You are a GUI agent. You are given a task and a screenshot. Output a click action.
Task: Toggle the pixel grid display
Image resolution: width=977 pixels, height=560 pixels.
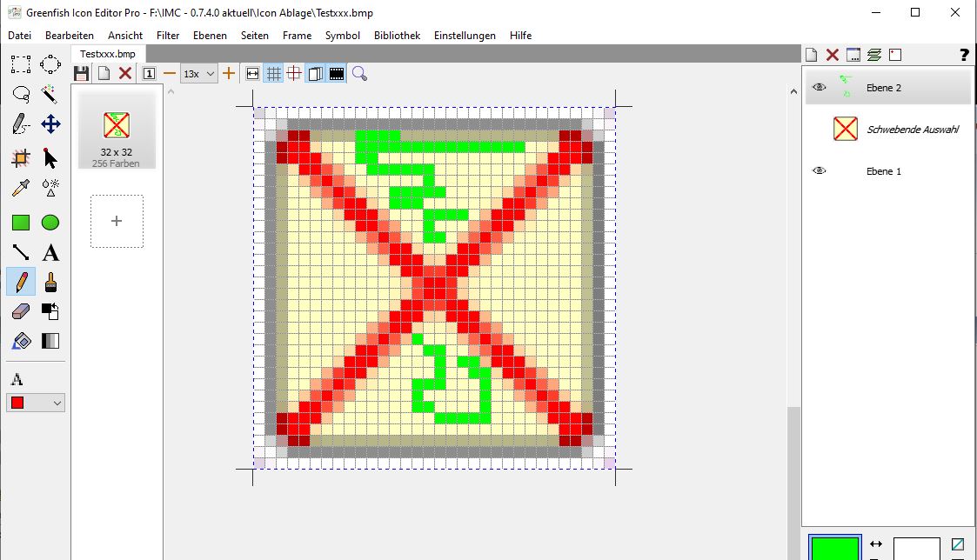tap(273, 74)
